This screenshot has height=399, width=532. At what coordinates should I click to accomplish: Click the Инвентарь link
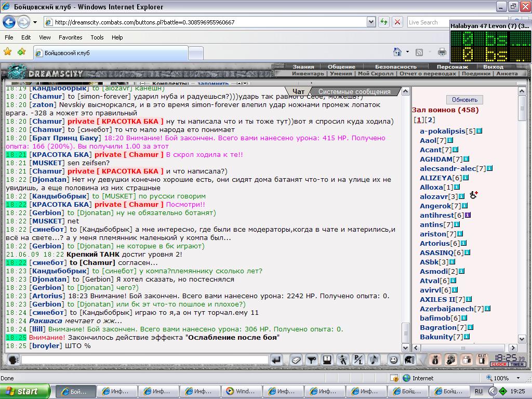tap(308, 73)
